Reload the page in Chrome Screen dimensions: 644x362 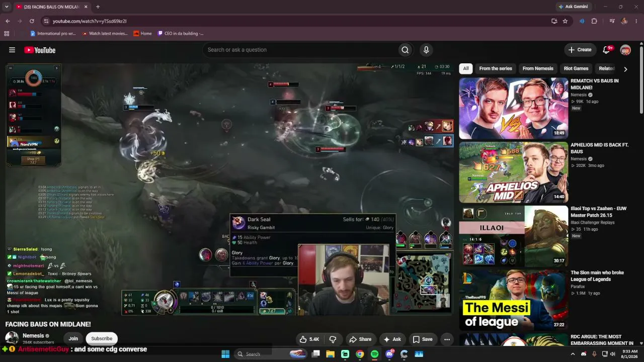pos(32,21)
